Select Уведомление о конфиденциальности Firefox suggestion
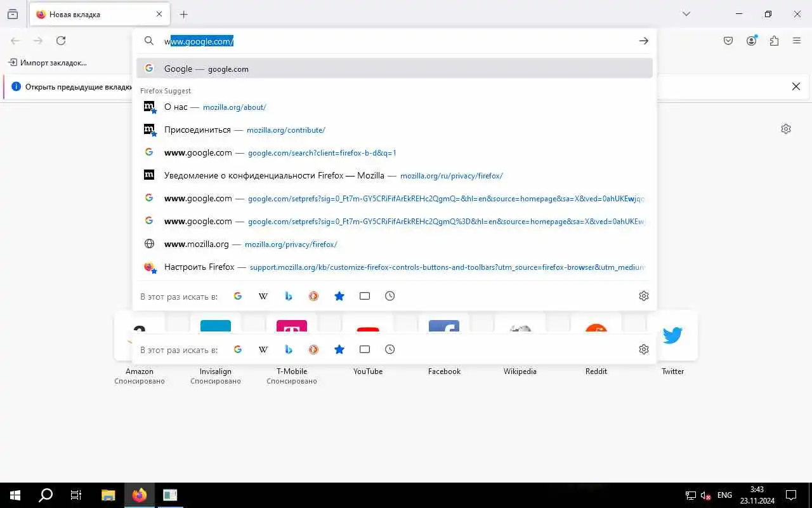Image resolution: width=812 pixels, height=508 pixels. coord(395,175)
